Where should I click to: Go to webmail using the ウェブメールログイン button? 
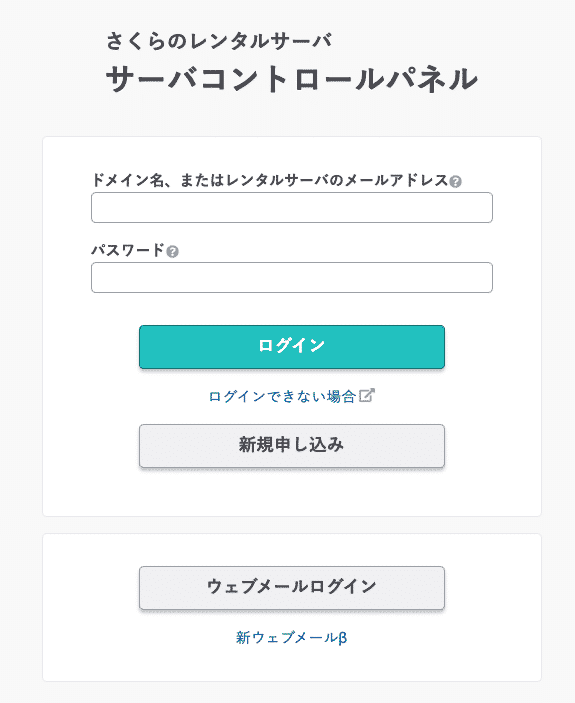coord(292,588)
